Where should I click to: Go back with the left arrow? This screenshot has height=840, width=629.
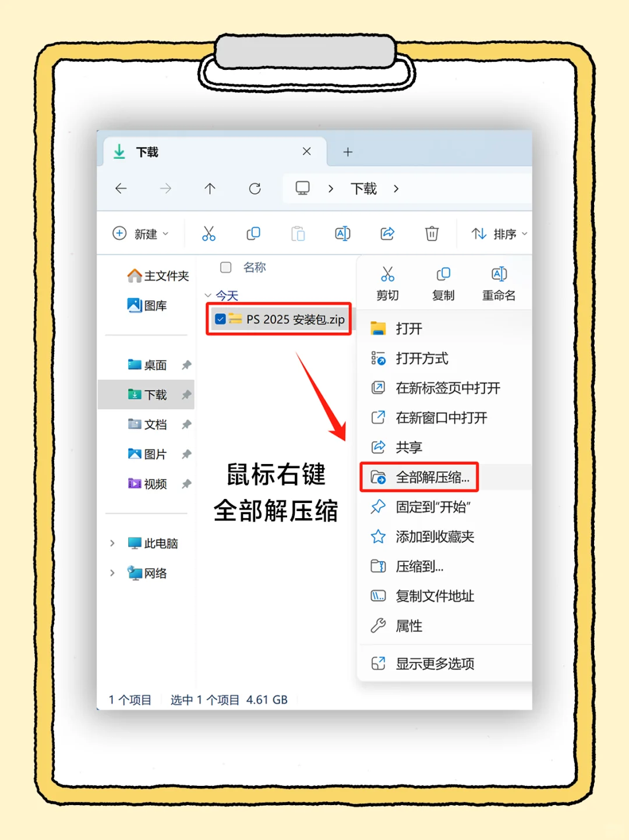click(x=121, y=189)
